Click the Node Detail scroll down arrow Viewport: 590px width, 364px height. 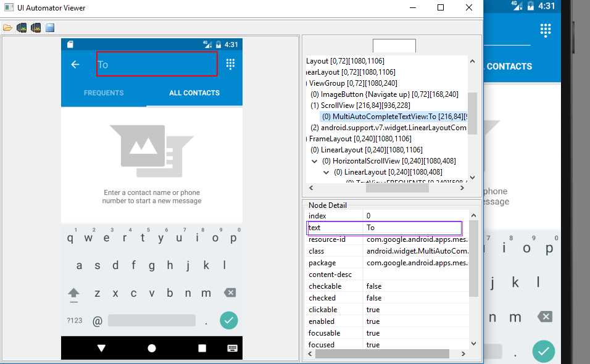click(x=474, y=343)
